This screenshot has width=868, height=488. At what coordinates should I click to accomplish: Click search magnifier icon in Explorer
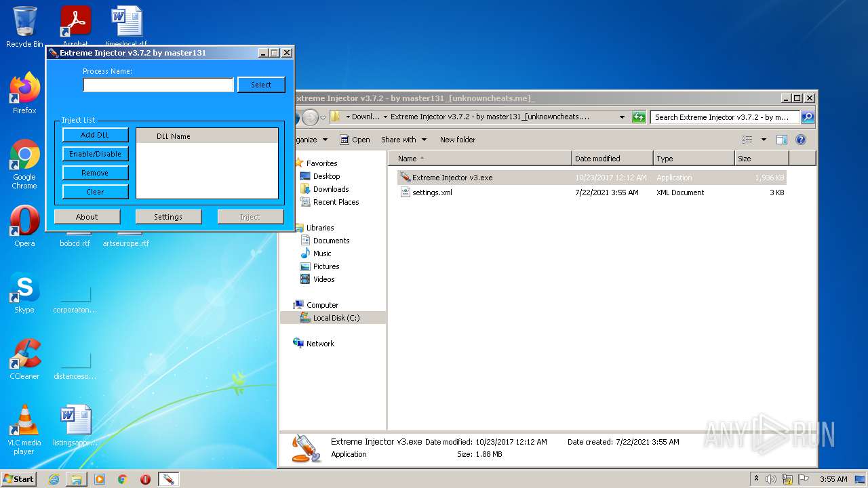(807, 117)
